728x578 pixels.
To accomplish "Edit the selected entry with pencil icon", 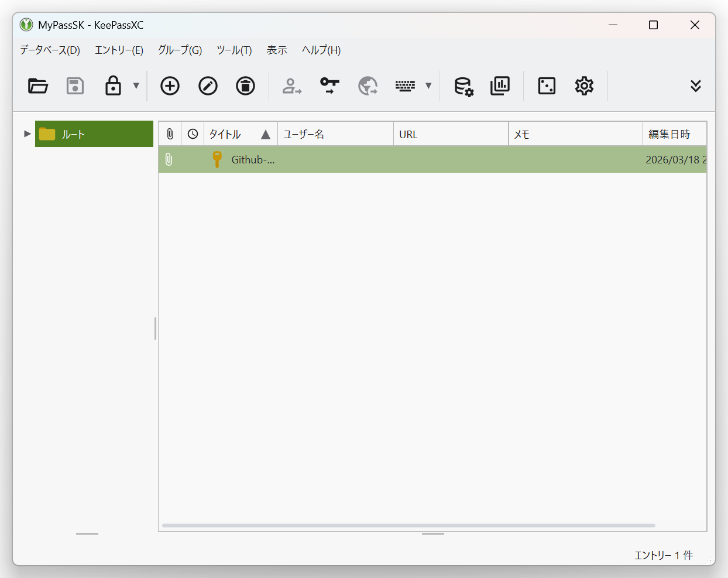I will (x=208, y=86).
